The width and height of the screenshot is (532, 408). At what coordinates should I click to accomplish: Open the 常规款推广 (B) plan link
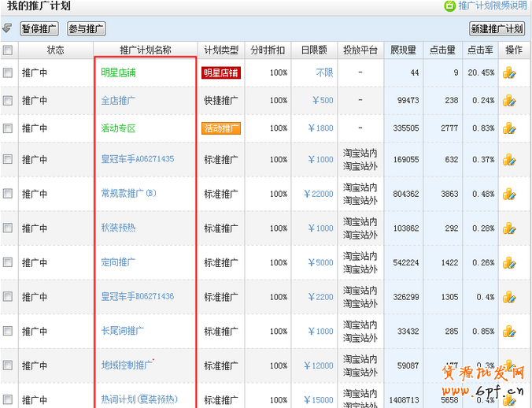click(128, 194)
